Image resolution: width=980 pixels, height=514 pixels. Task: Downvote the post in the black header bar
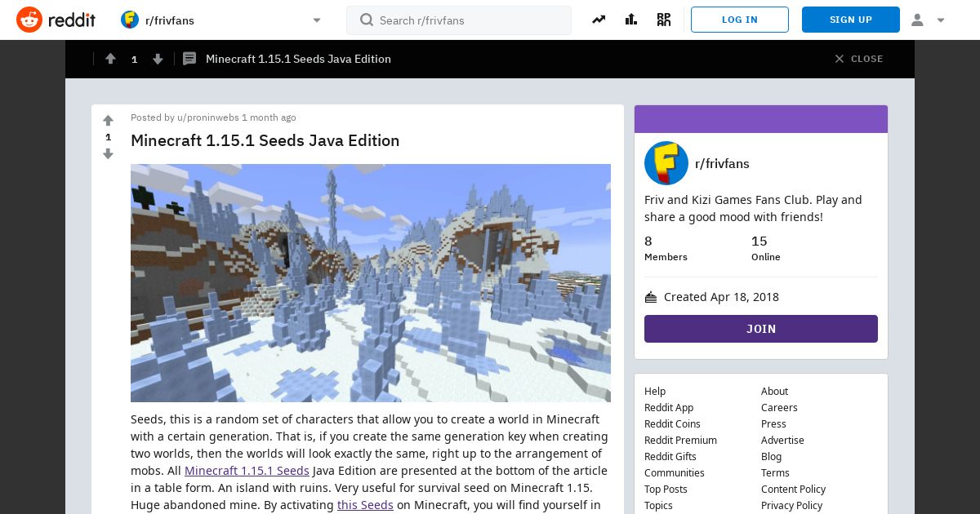pyautogui.click(x=158, y=59)
